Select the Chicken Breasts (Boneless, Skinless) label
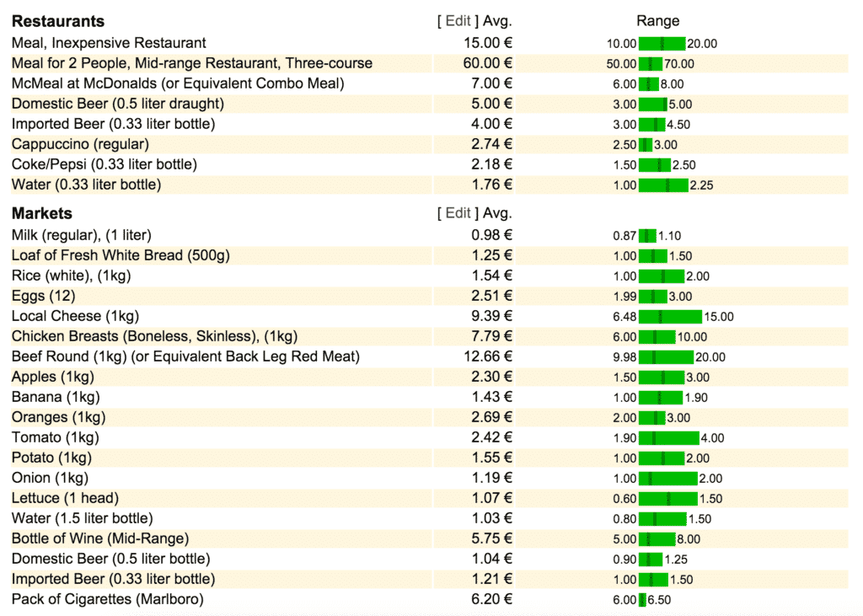 point(155,336)
